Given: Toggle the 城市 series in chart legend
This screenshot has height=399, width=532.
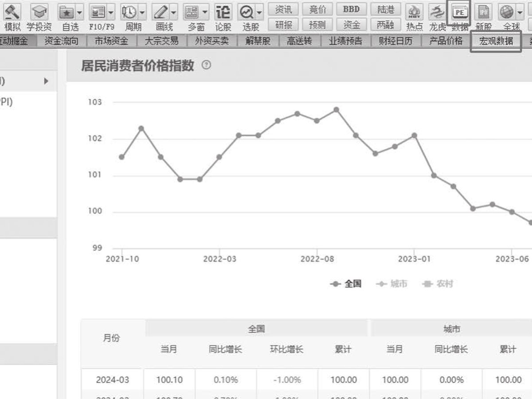Looking at the screenshot, I should (391, 284).
